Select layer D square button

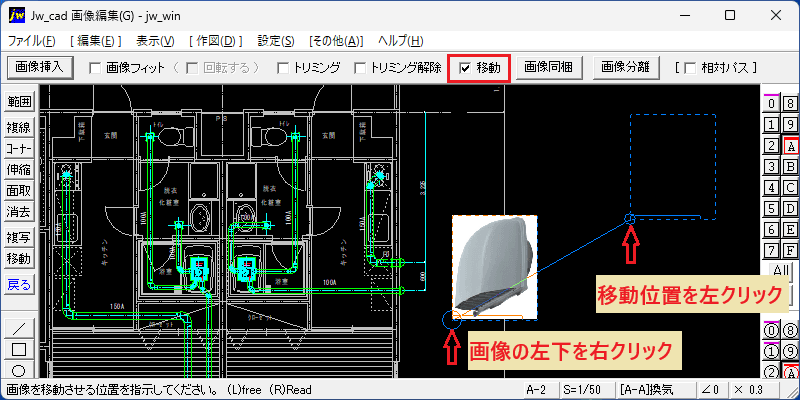click(790, 209)
